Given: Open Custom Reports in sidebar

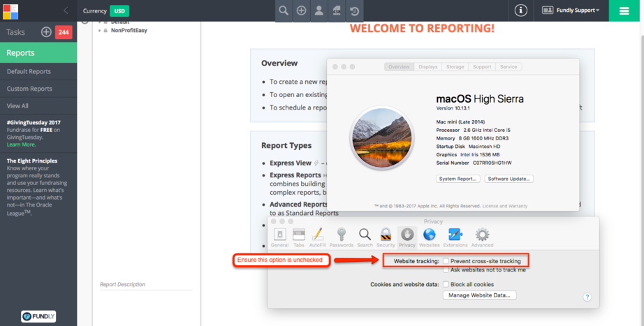Looking at the screenshot, I should (x=38, y=89).
